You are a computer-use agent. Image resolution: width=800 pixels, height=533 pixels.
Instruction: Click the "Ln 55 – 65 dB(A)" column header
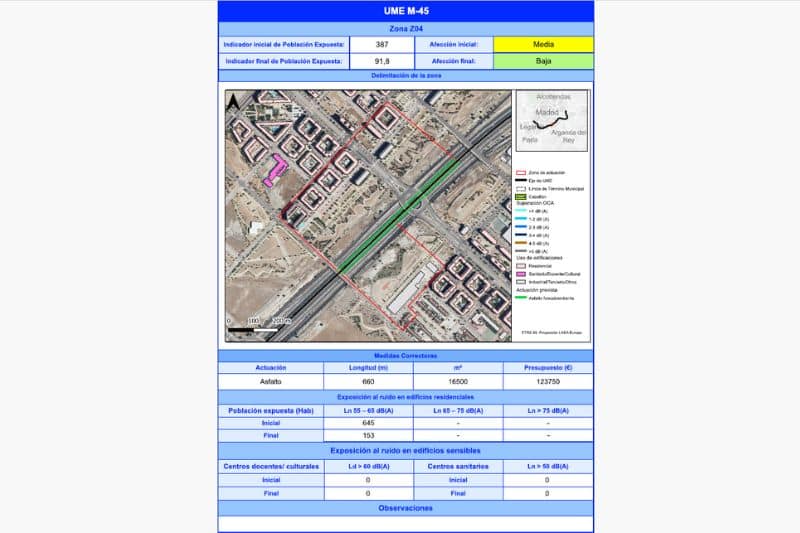pos(368,411)
